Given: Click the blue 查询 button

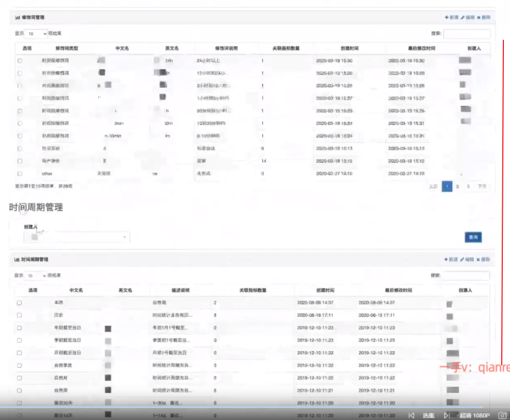Looking at the screenshot, I should tap(473, 238).
